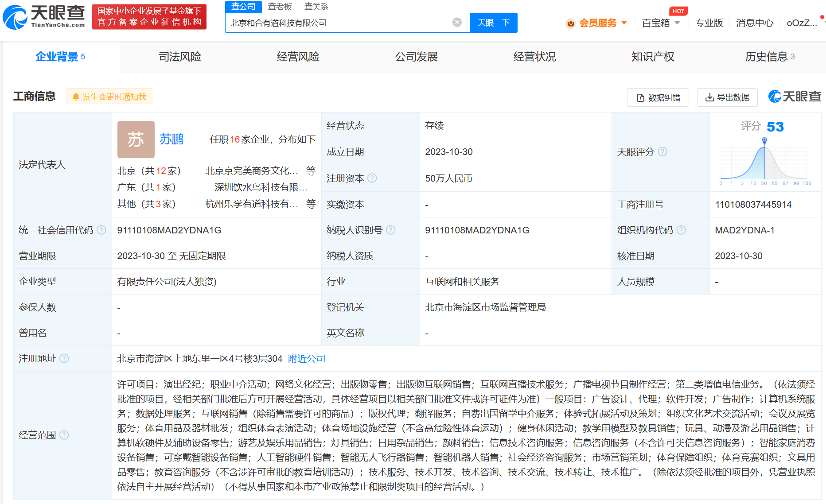
Task: Switch to the 查老板 search tab
Action: click(280, 6)
